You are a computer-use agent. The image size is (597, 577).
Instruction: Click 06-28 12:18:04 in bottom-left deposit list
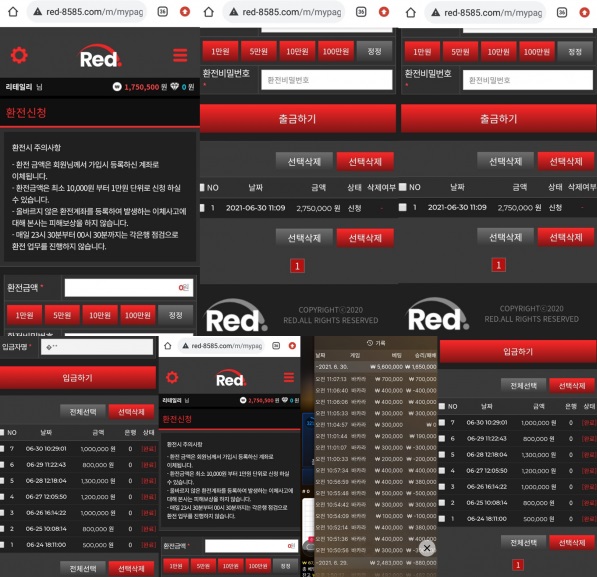coord(46,481)
